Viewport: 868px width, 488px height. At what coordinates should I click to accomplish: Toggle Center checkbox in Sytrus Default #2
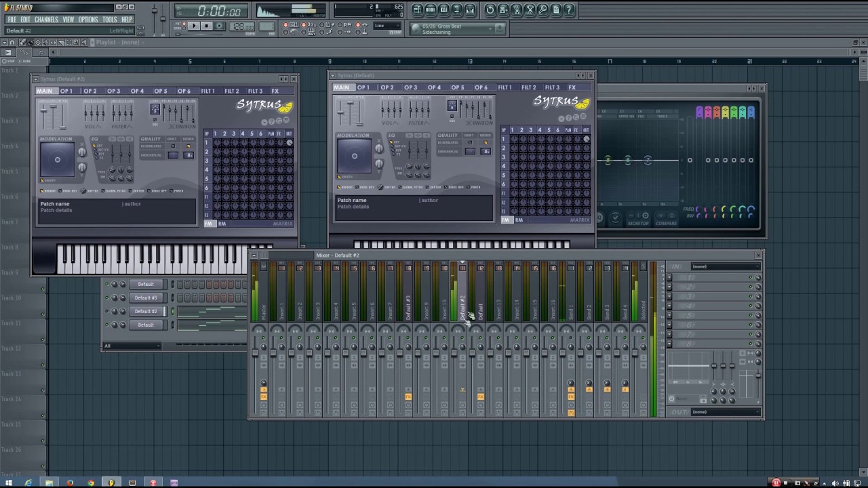point(130,190)
